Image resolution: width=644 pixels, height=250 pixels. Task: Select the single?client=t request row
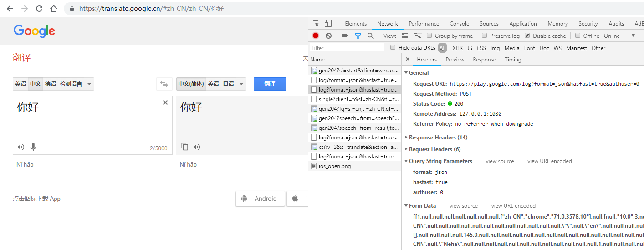354,99
